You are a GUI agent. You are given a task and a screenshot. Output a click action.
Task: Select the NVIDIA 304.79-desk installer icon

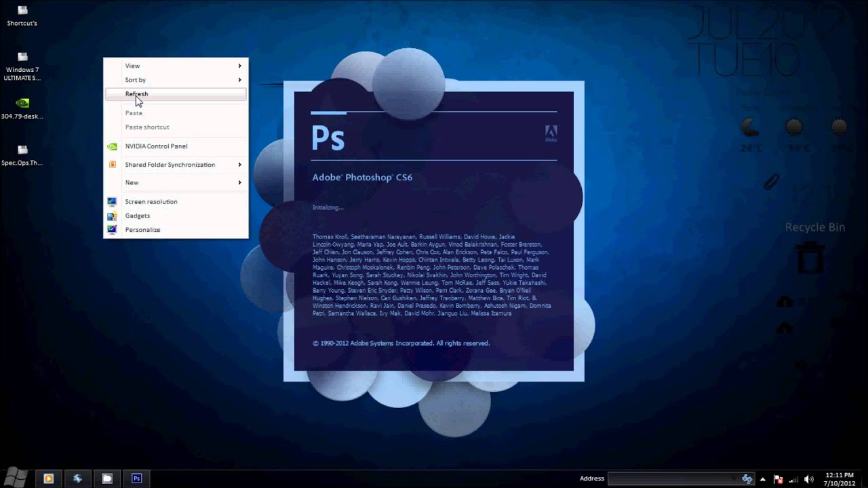[22, 108]
